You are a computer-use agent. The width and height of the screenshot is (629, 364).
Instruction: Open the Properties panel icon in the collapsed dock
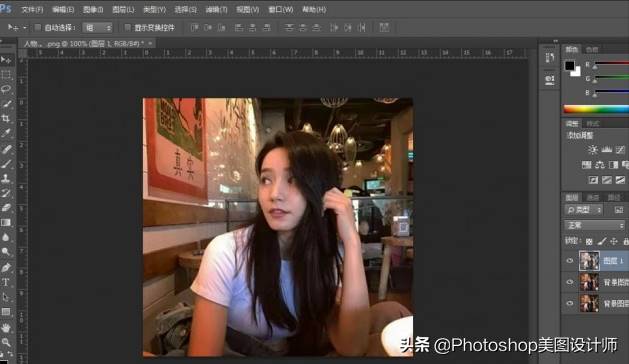click(550, 79)
